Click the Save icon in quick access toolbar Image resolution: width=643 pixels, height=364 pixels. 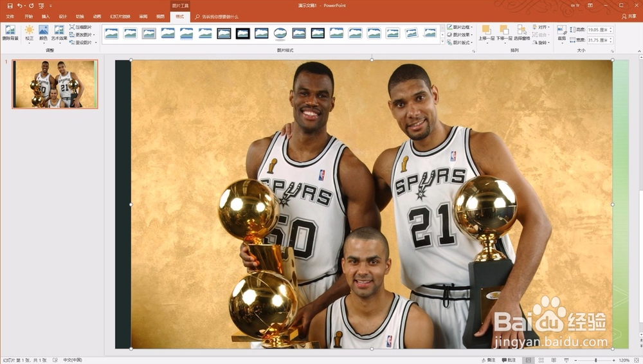click(10, 6)
